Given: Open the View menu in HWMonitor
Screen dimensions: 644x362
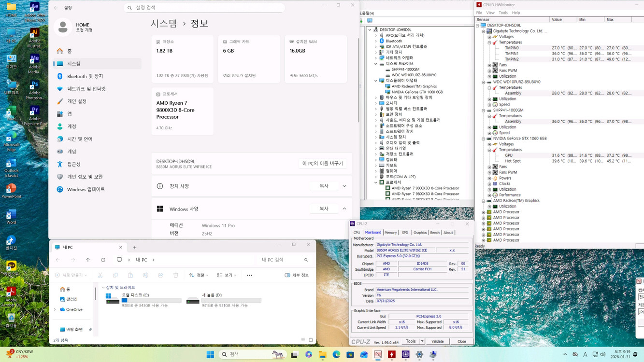Looking at the screenshot, I should 490,13.
